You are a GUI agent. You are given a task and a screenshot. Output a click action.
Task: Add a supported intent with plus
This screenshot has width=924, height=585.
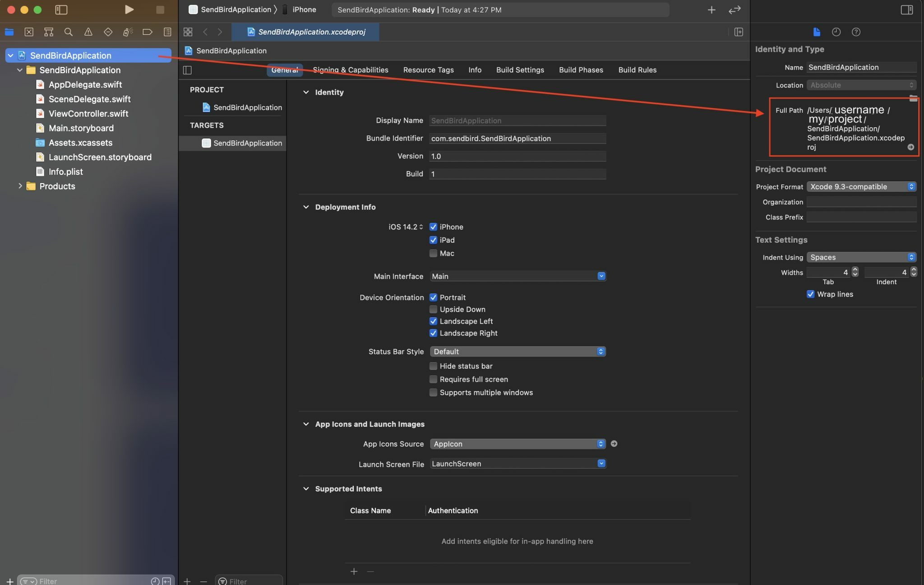pos(354,571)
